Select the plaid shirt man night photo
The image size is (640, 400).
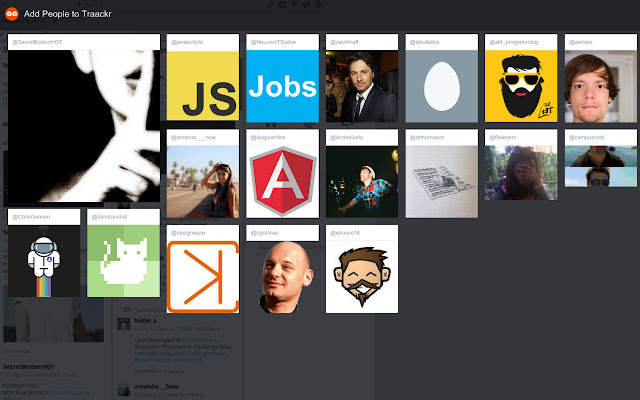click(362, 182)
